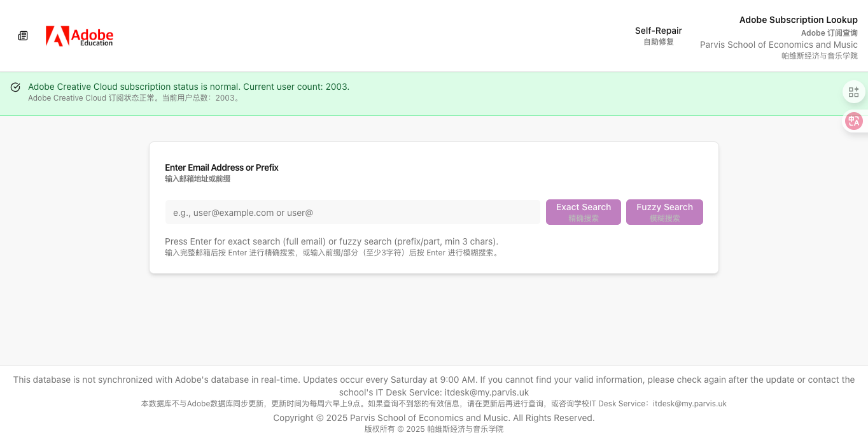This screenshot has height=442, width=868.
Task: Click the green status check icon
Action: click(15, 87)
